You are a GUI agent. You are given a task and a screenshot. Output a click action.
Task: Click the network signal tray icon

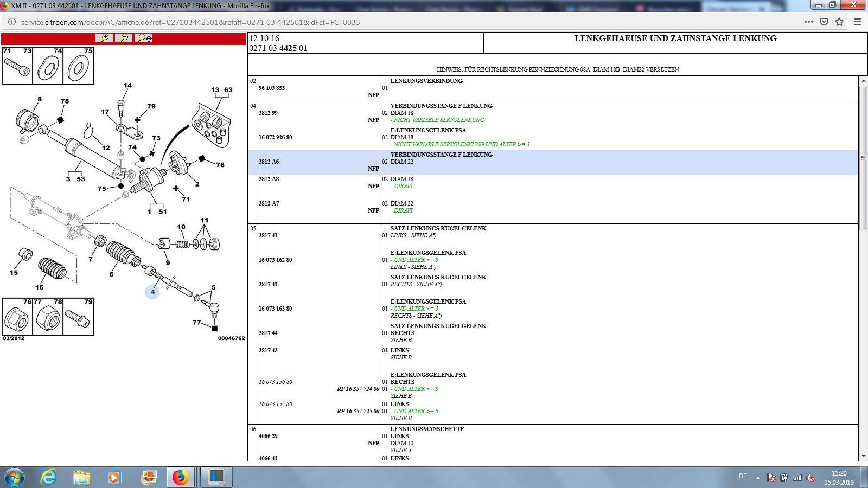click(797, 478)
